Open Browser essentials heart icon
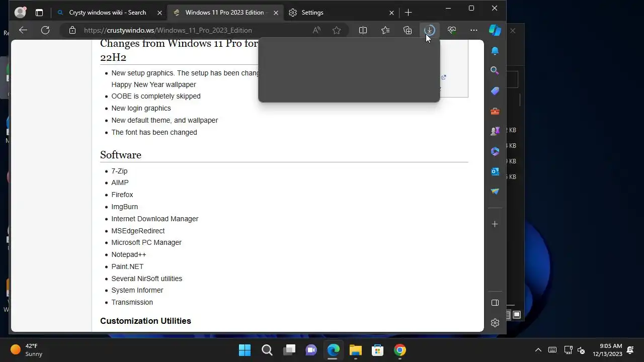This screenshot has width=644, height=362. click(x=452, y=30)
